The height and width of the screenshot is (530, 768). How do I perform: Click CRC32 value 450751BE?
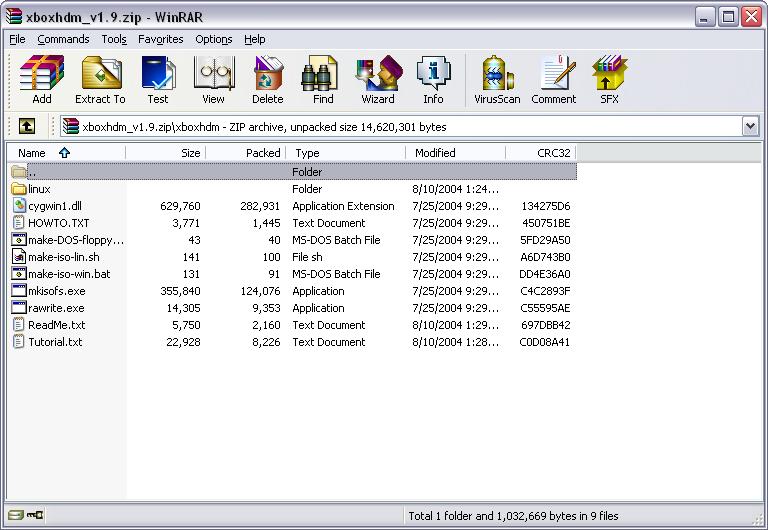(546, 223)
